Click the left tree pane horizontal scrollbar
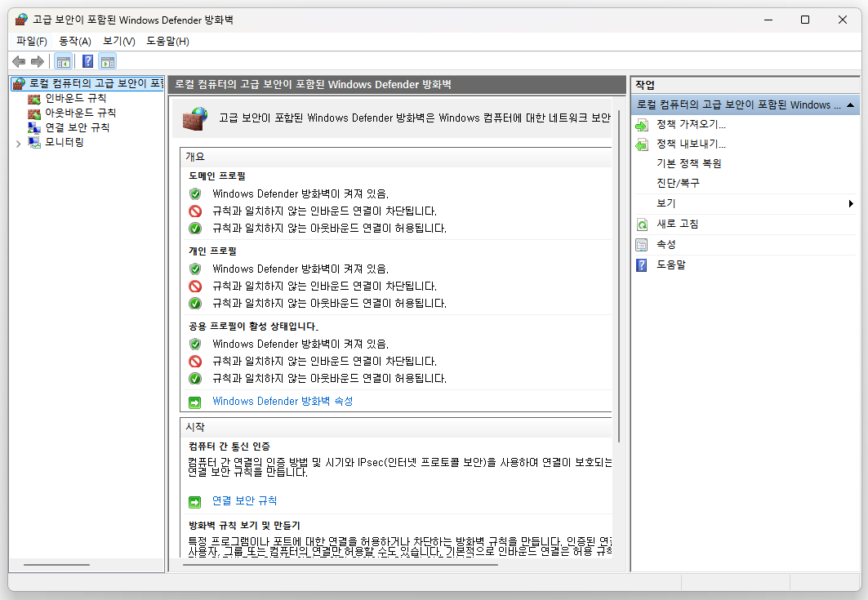Viewport: 868px width, 600px height. point(56,565)
